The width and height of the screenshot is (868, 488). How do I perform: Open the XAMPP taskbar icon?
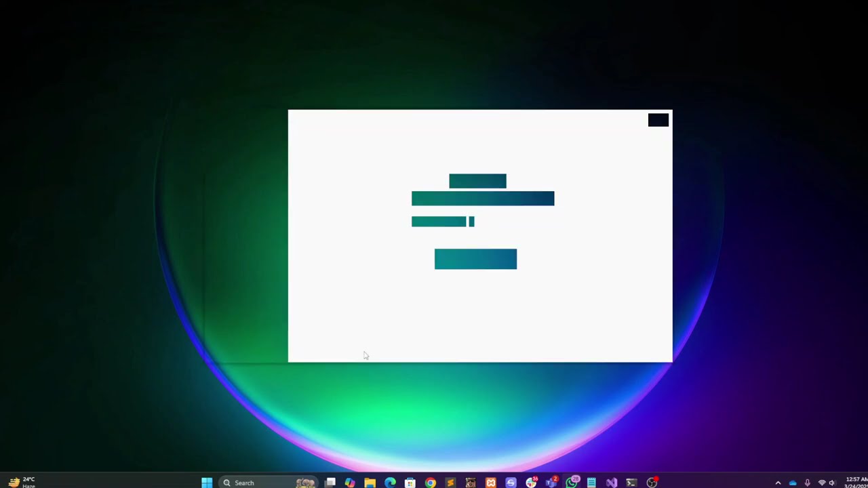(x=490, y=483)
